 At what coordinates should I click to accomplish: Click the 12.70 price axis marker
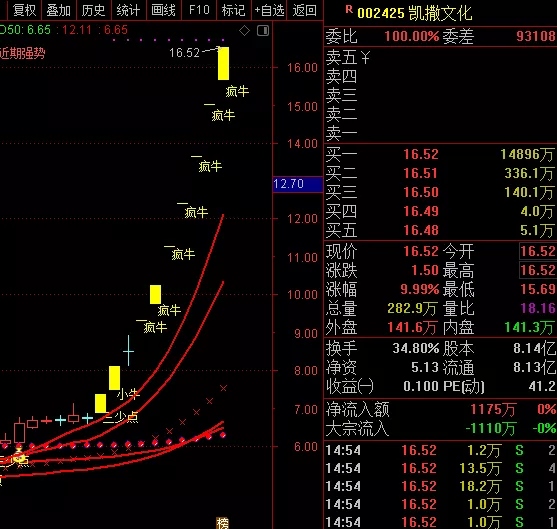tap(298, 184)
